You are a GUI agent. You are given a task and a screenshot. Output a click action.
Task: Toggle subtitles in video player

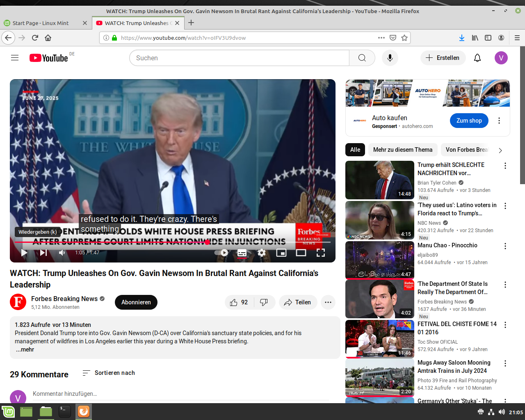pyautogui.click(x=242, y=253)
